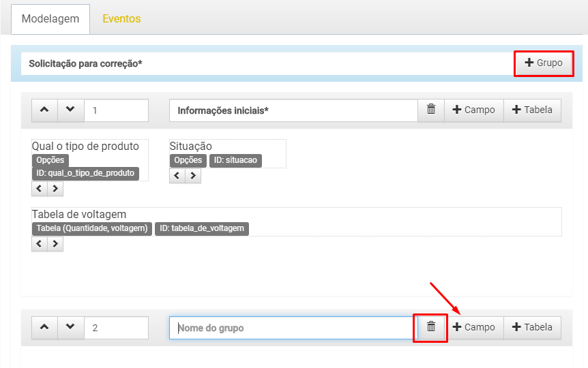Click the order number field showing 1
588x368 pixels.
(x=116, y=110)
